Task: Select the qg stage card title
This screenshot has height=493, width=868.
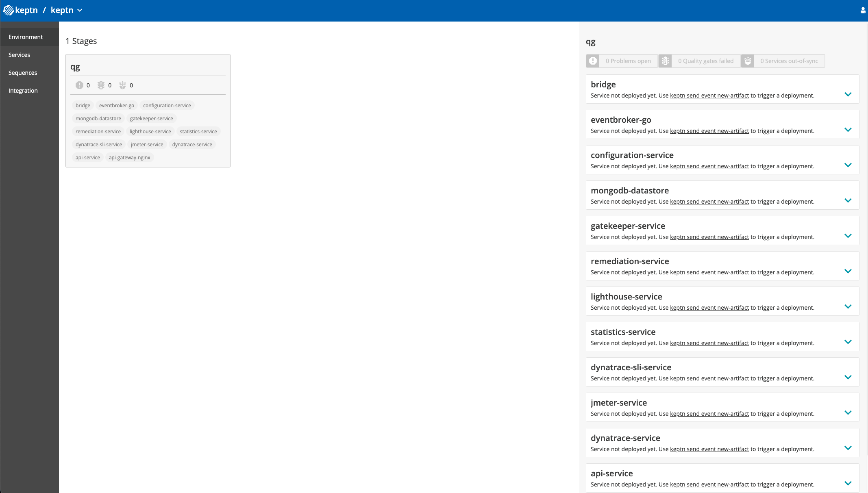Action: (75, 67)
